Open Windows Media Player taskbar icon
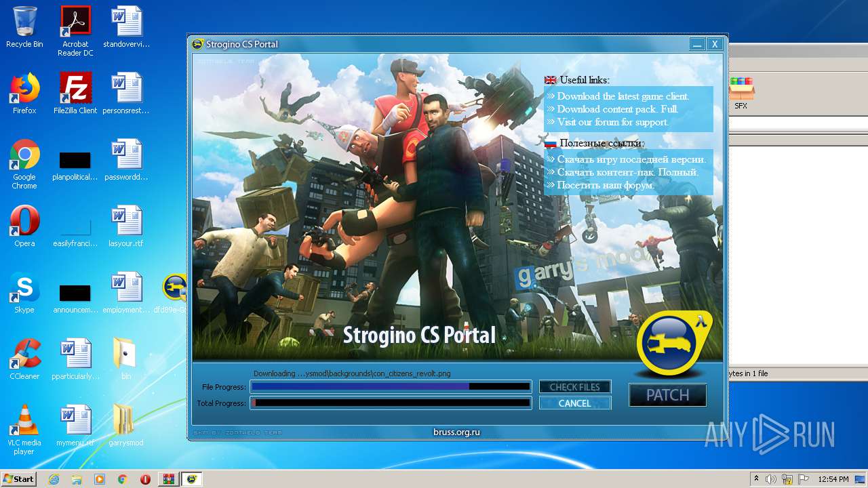868x488 pixels. [x=100, y=479]
